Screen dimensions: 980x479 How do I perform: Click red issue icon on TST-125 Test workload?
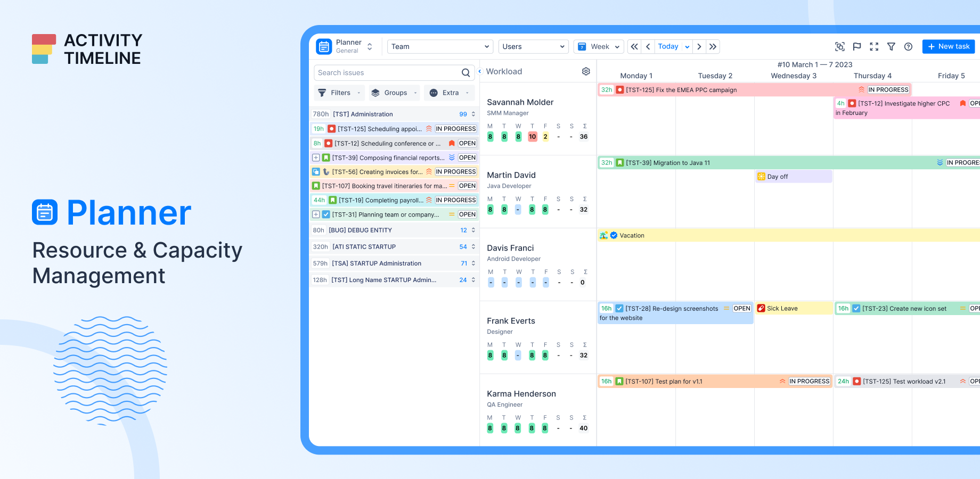856,381
